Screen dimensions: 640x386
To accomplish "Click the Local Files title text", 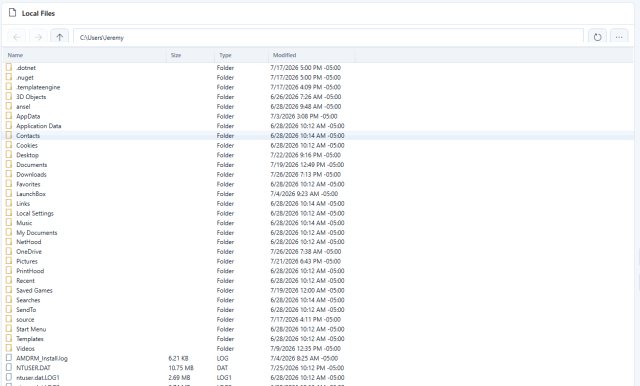I will click(x=38, y=13).
